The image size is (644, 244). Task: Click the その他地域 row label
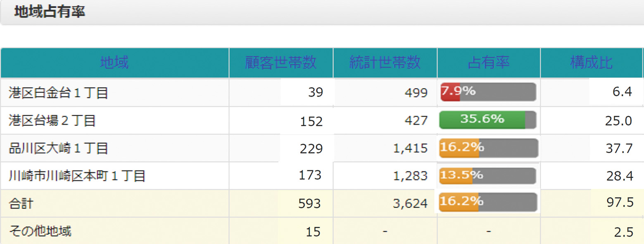coord(40,231)
